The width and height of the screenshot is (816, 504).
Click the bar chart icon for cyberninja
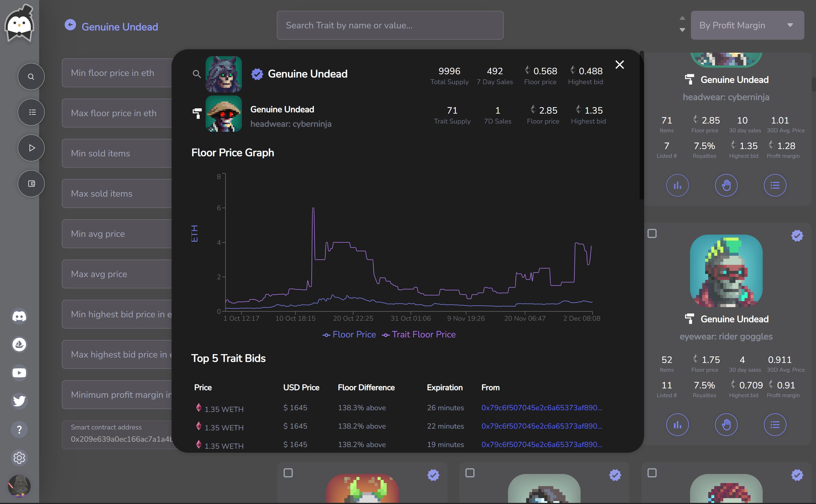(x=677, y=185)
